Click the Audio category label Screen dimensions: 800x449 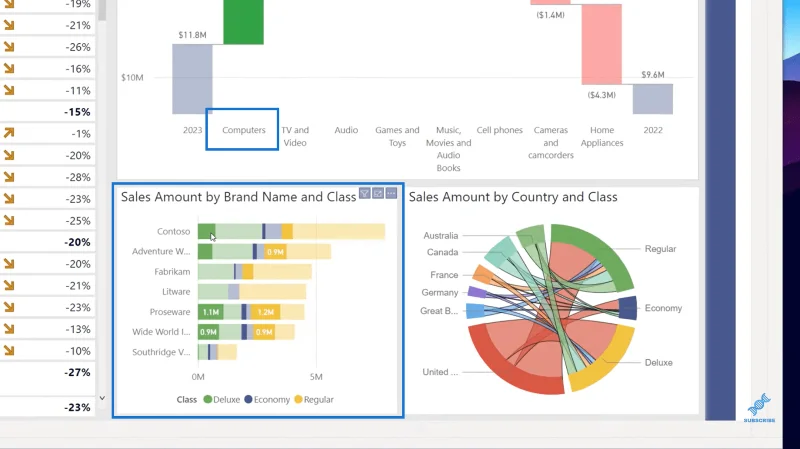click(346, 130)
